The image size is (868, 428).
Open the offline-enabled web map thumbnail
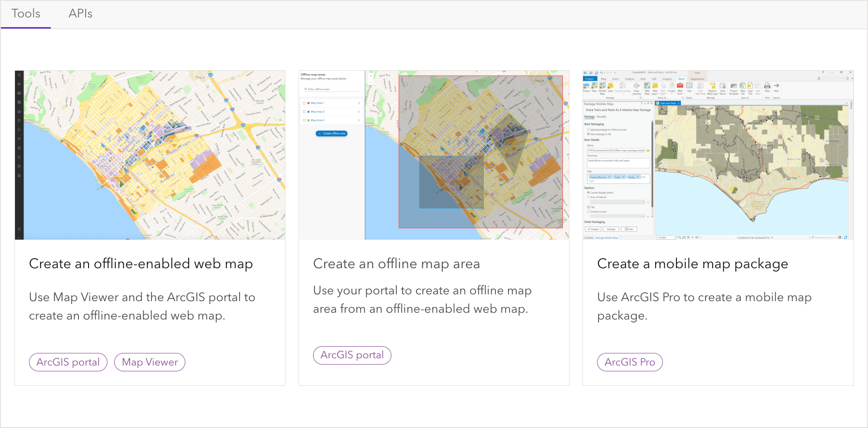(x=150, y=155)
